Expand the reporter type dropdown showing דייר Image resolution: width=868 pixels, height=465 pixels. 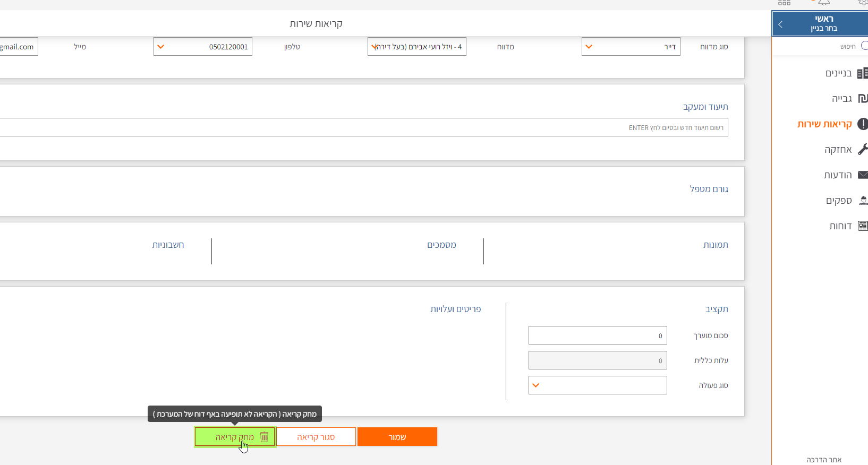(589, 47)
